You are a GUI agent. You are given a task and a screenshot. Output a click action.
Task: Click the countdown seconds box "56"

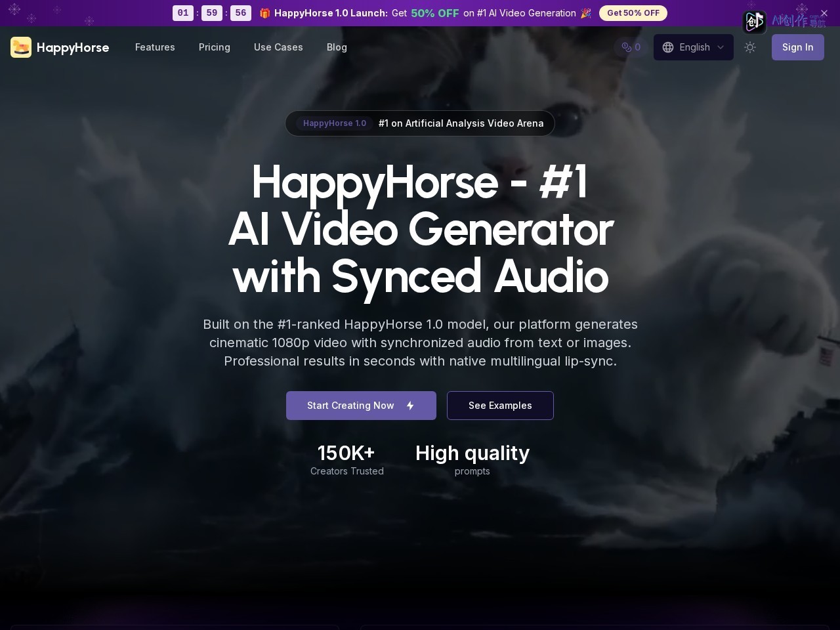241,13
